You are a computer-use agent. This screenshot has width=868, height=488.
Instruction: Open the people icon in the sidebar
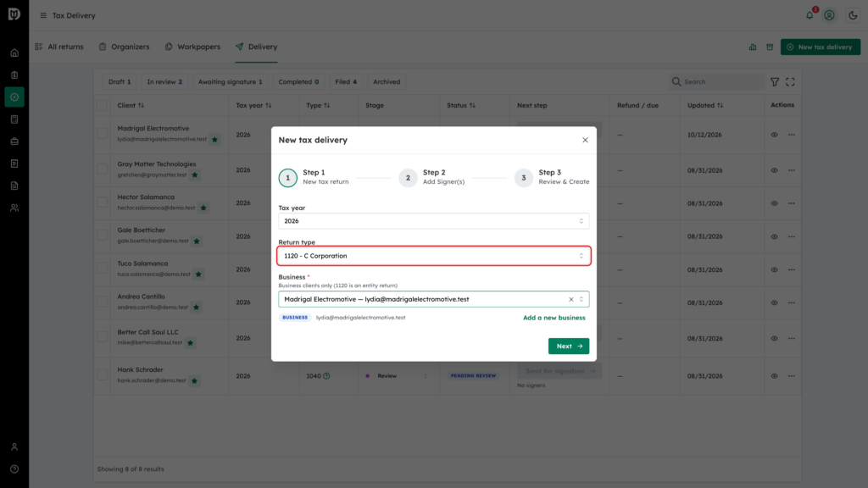coord(14,208)
